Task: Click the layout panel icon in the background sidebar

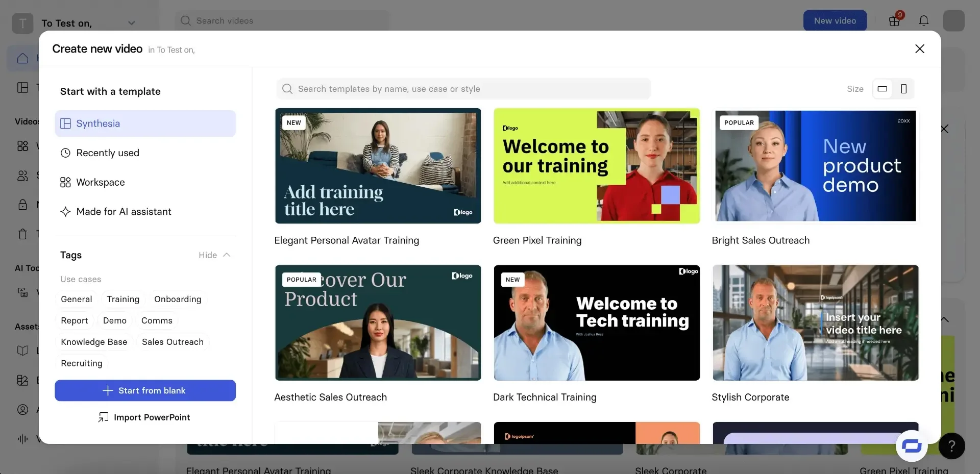Action: click(23, 87)
